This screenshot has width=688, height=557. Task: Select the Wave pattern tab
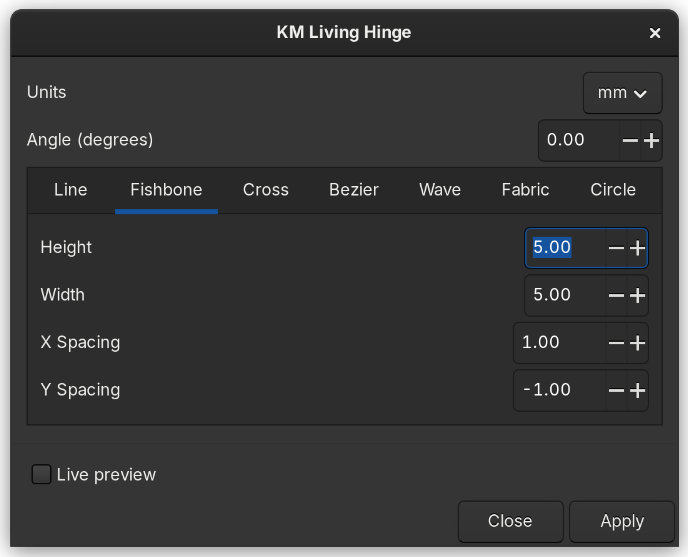[x=439, y=190]
